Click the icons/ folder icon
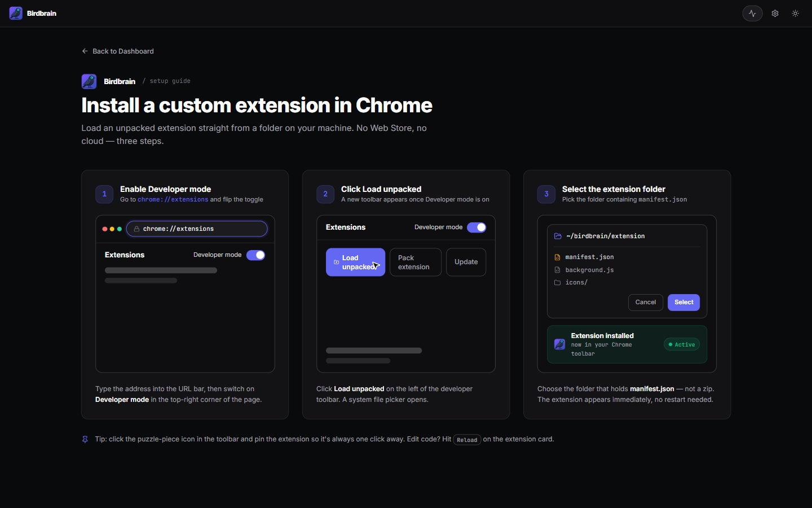 [x=557, y=282]
